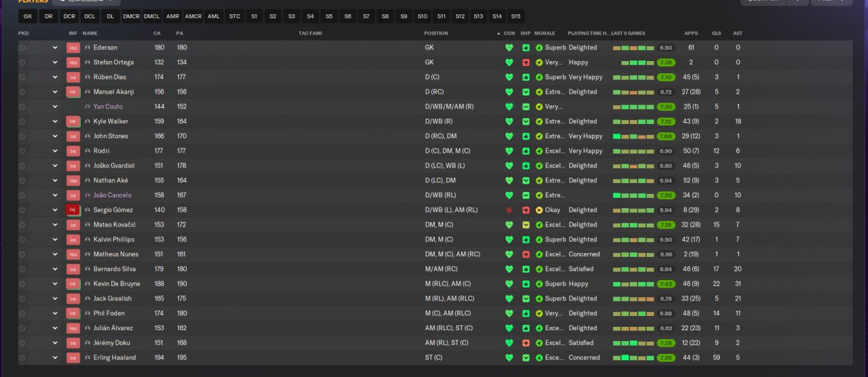Toggle the picked checkmark for Jérémy Doku
Viewport: 868px width, 377px height.
point(22,343)
